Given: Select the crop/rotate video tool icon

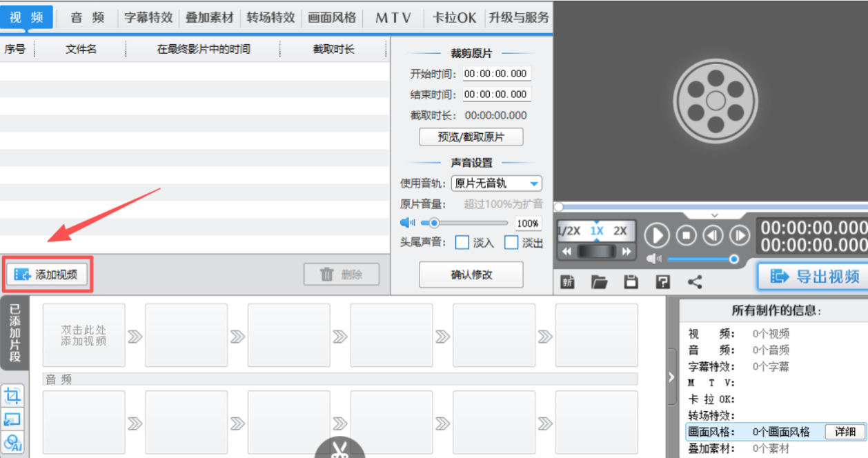Looking at the screenshot, I should point(11,395).
